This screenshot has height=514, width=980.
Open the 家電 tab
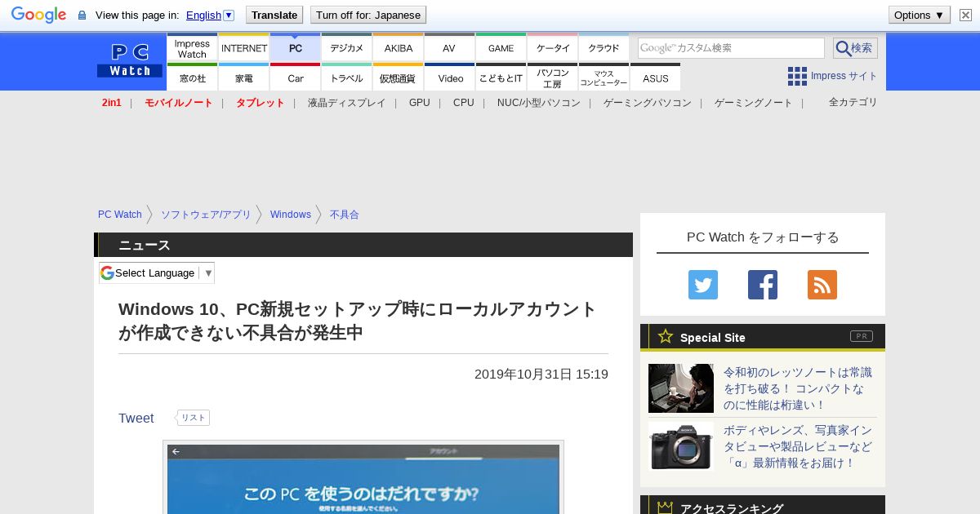tap(244, 78)
